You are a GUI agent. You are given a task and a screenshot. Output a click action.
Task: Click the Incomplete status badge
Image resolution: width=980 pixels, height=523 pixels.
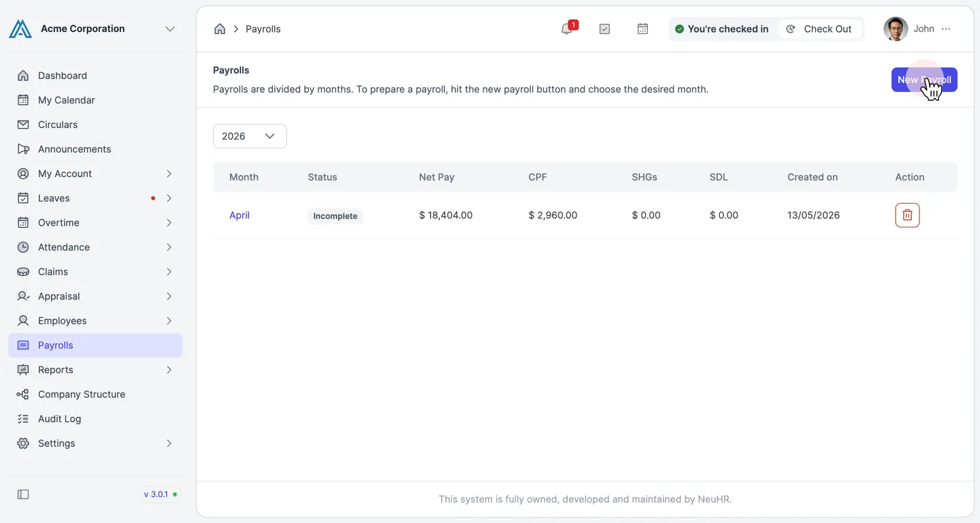tap(336, 216)
